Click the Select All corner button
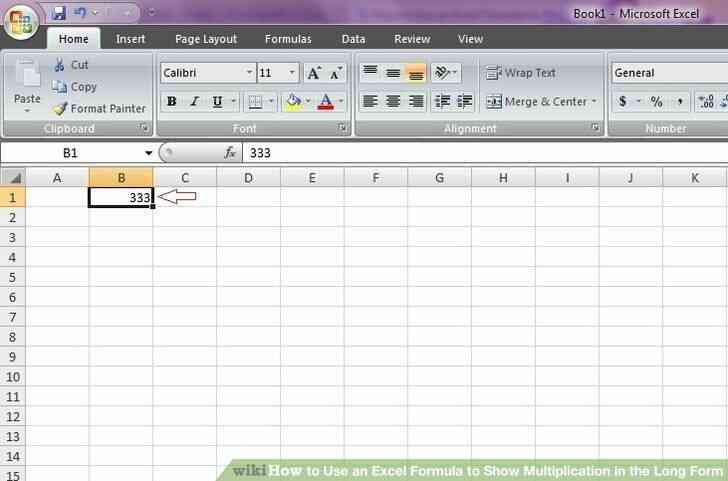Viewport: 728px width, 481px height. pyautogui.click(x=13, y=177)
